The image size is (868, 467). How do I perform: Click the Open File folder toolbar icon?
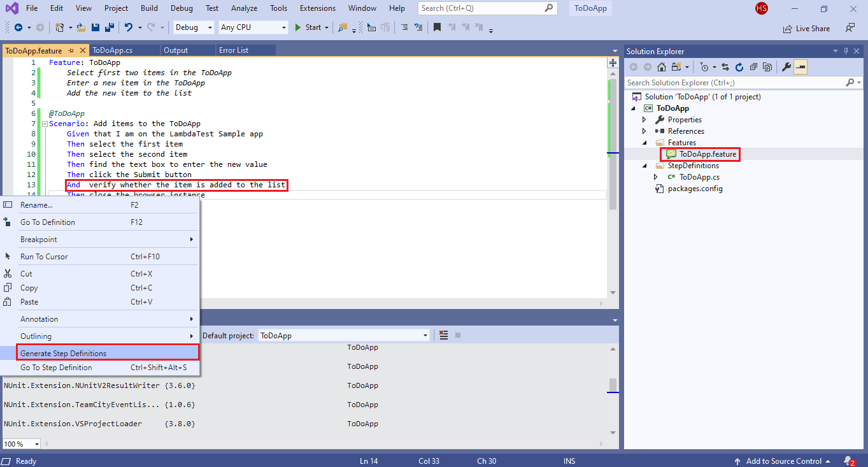(x=82, y=27)
